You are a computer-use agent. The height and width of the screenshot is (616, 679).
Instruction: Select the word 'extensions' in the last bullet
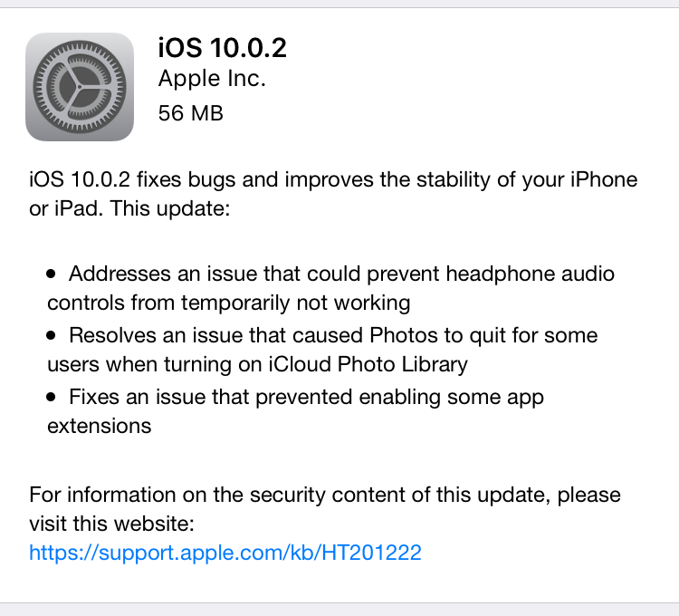click(100, 427)
